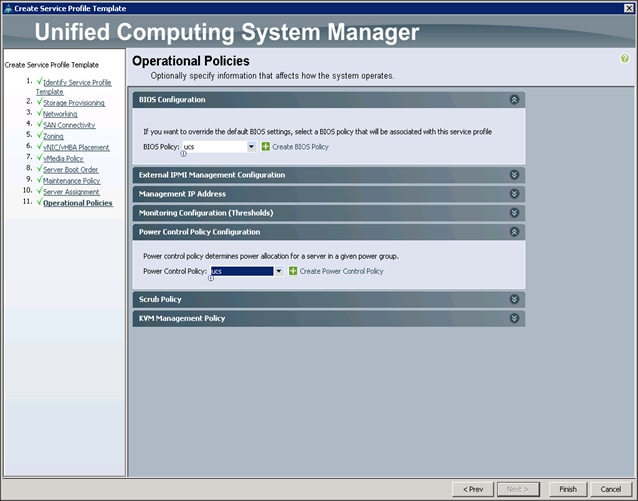Click the Scrub Policy header text
638x501 pixels.
(x=160, y=299)
